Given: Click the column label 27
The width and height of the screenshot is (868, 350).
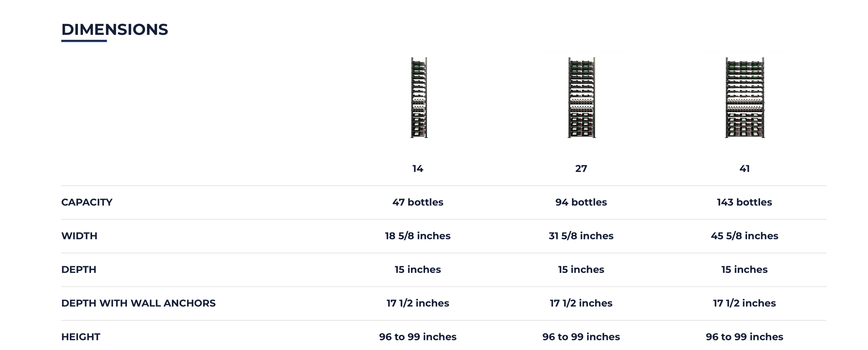Looking at the screenshot, I should coord(581,169).
